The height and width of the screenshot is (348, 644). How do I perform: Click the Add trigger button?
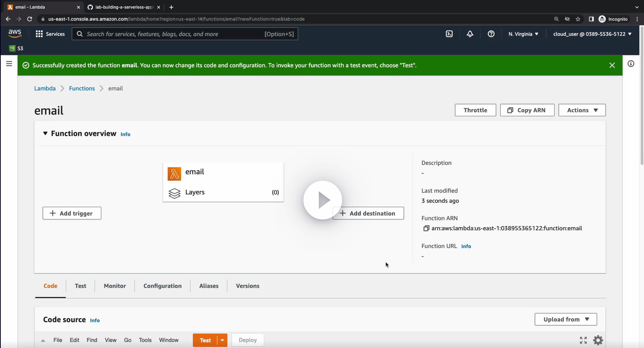point(72,213)
